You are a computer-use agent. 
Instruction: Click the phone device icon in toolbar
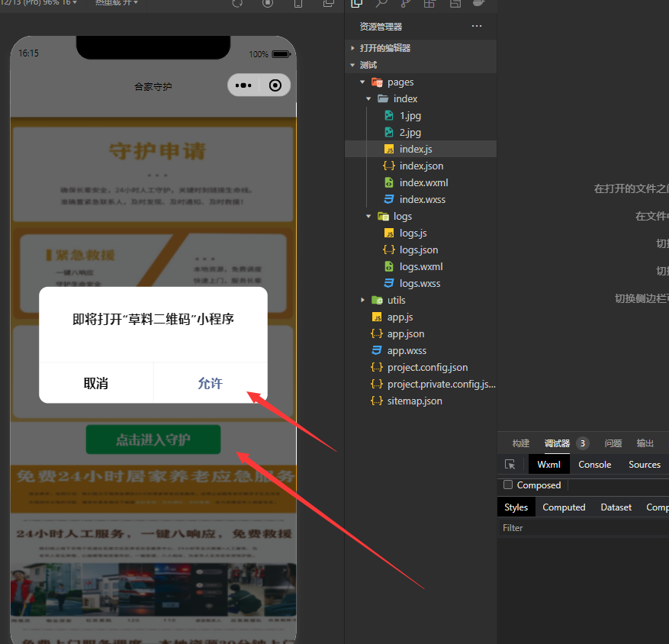click(x=298, y=3)
